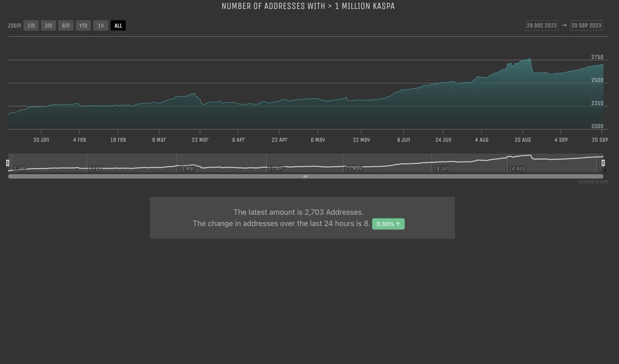Click the 20 Aug x-axis label
Screen dimensions: 619x364
tap(523, 140)
